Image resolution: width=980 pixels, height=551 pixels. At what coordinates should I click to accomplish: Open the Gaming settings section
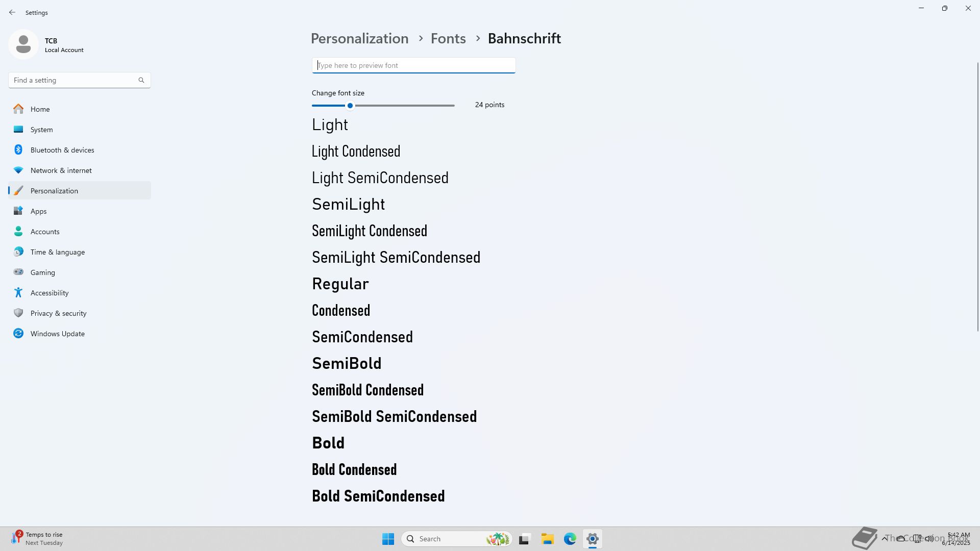[x=42, y=272]
